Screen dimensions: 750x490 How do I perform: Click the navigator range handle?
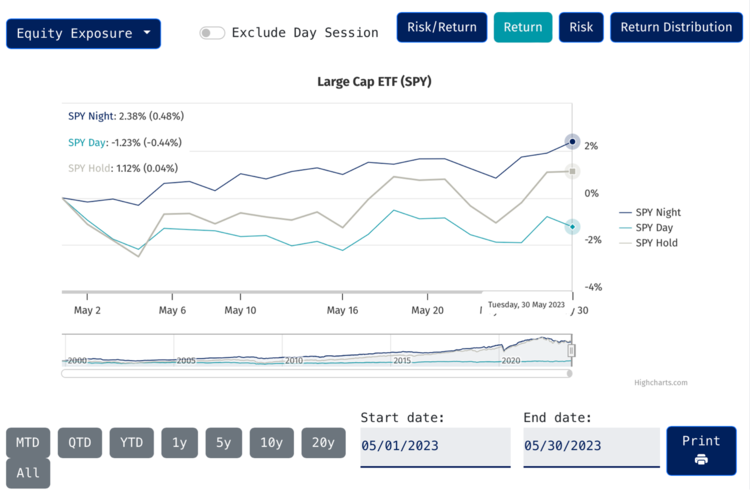tap(572, 350)
